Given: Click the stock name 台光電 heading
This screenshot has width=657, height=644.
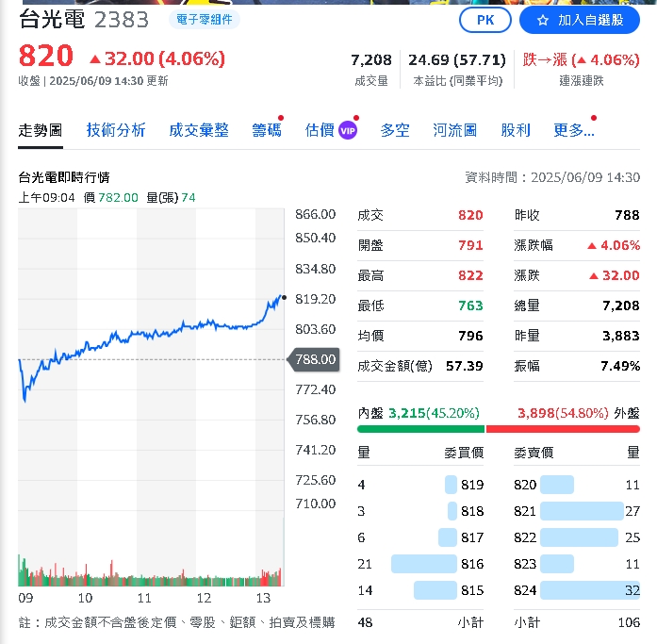Looking at the screenshot, I should (x=52, y=19).
